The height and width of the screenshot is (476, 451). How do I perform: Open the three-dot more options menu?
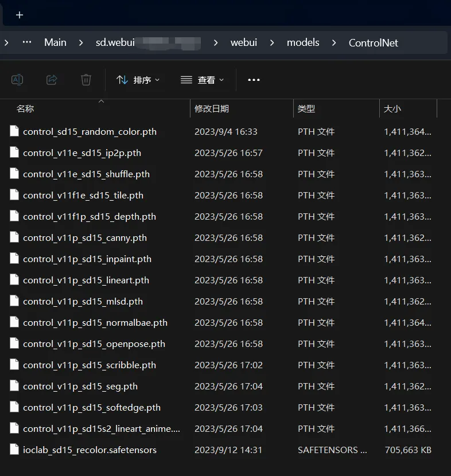tap(254, 80)
